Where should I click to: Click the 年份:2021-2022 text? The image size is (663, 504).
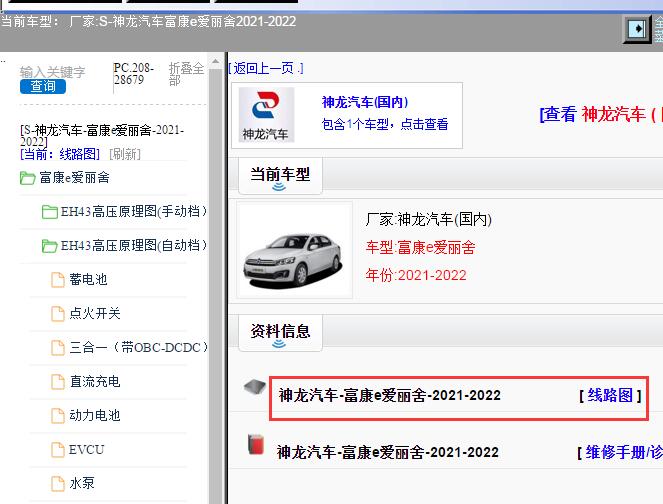tap(416, 275)
